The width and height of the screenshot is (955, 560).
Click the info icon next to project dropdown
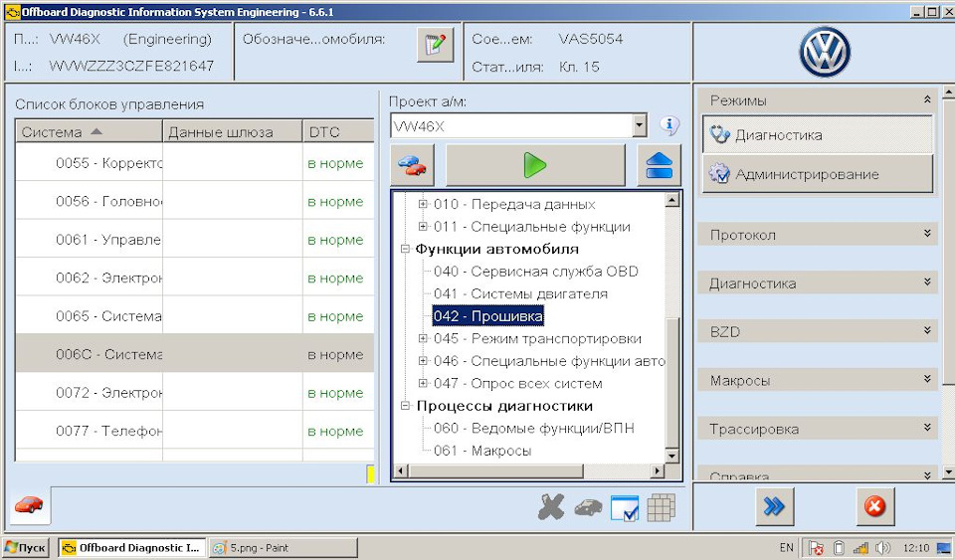point(669,125)
